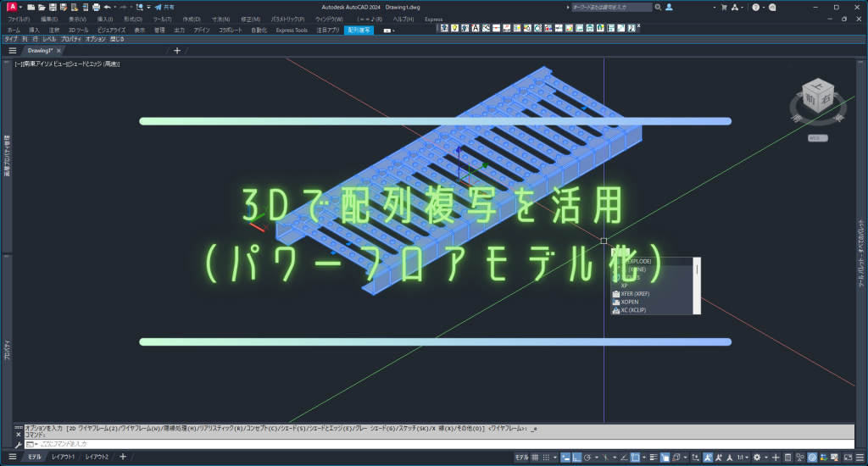
Task: Open the 挿入 ribbon tab
Action: (x=34, y=30)
